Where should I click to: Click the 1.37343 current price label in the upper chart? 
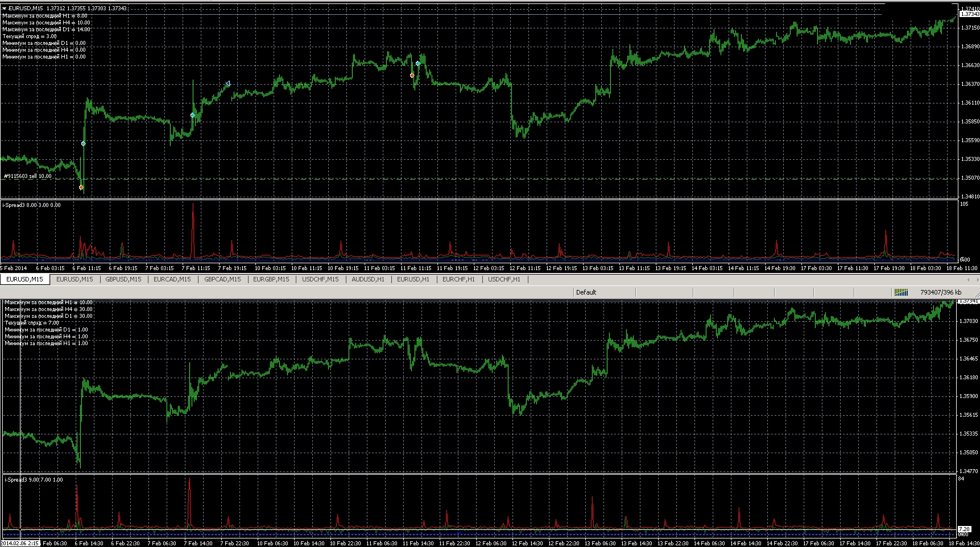click(x=969, y=14)
